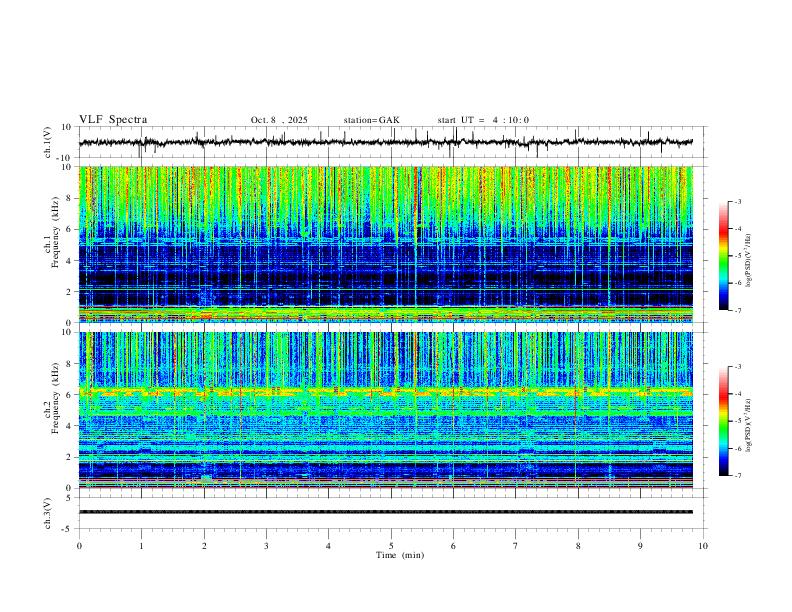
Task: Click the "-5" tick on ch.2 colorbar
Action: [x=737, y=421]
